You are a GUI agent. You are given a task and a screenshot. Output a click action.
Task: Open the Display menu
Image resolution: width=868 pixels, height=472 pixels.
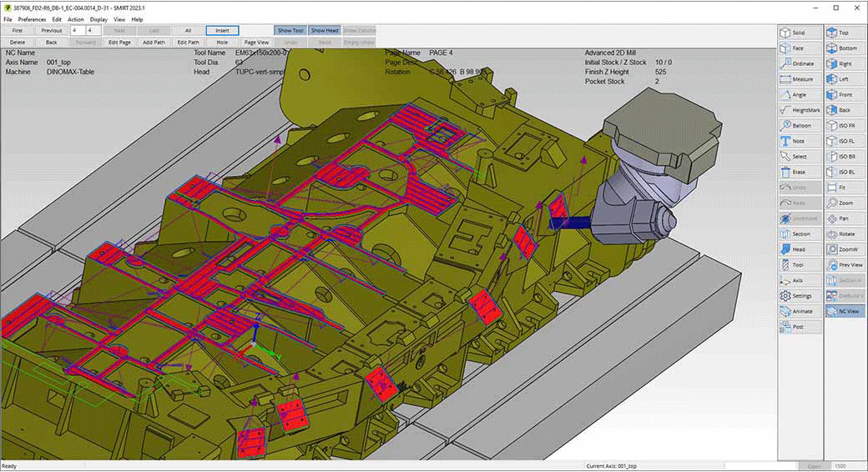pyautogui.click(x=98, y=19)
